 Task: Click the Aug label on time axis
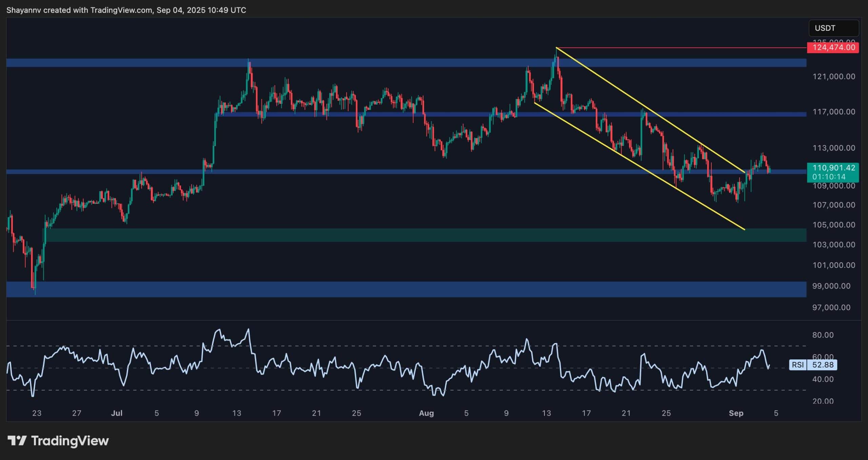pyautogui.click(x=426, y=413)
